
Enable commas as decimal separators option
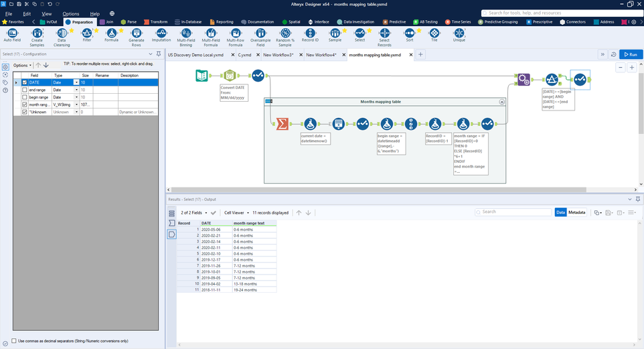point(15,341)
